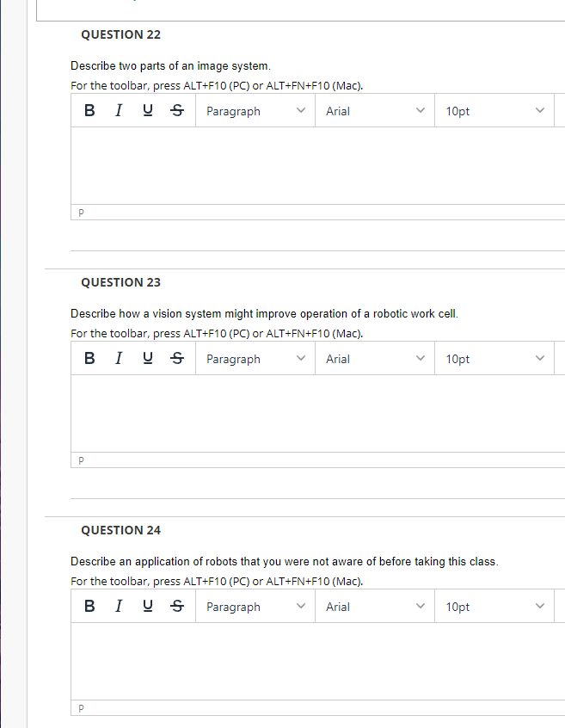Click the QUESTION 24 heading

[120, 531]
